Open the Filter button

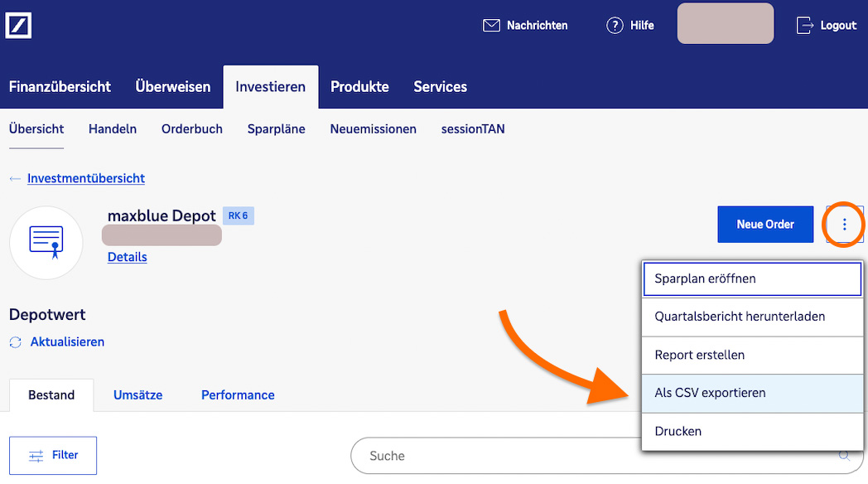point(53,455)
